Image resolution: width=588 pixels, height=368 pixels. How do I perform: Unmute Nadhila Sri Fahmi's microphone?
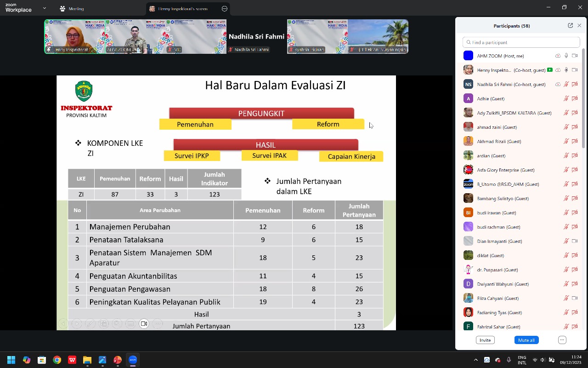pyautogui.click(x=566, y=84)
